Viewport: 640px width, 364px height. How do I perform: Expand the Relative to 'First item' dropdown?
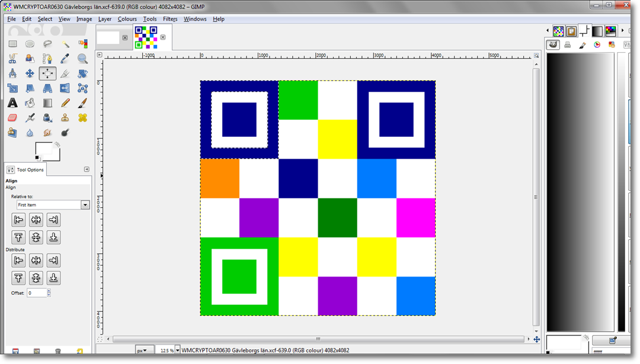tap(53, 205)
